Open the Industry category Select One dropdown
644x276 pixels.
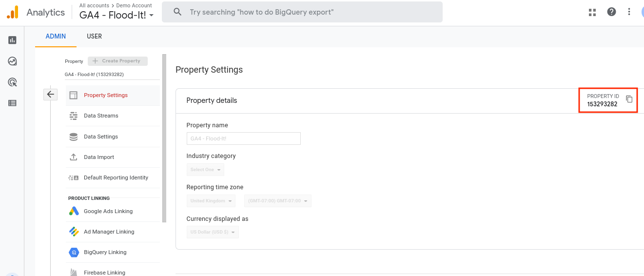205,170
